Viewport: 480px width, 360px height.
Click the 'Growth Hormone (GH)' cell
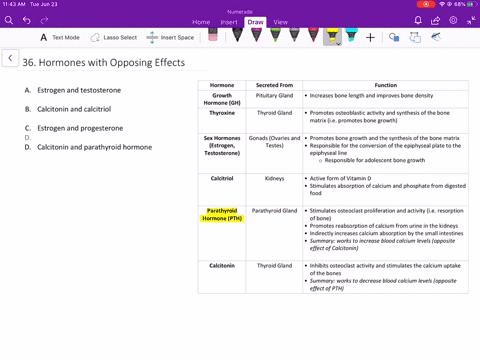tap(222, 99)
